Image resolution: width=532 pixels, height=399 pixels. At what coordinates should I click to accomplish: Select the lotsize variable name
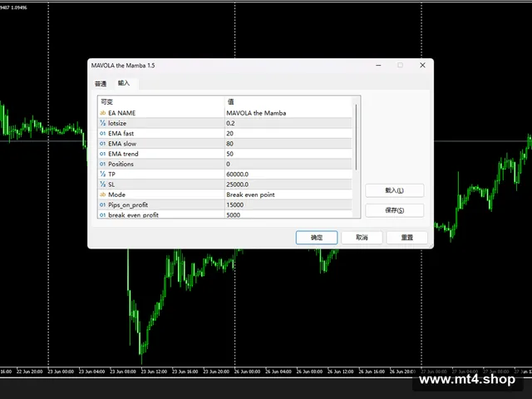[117, 123]
